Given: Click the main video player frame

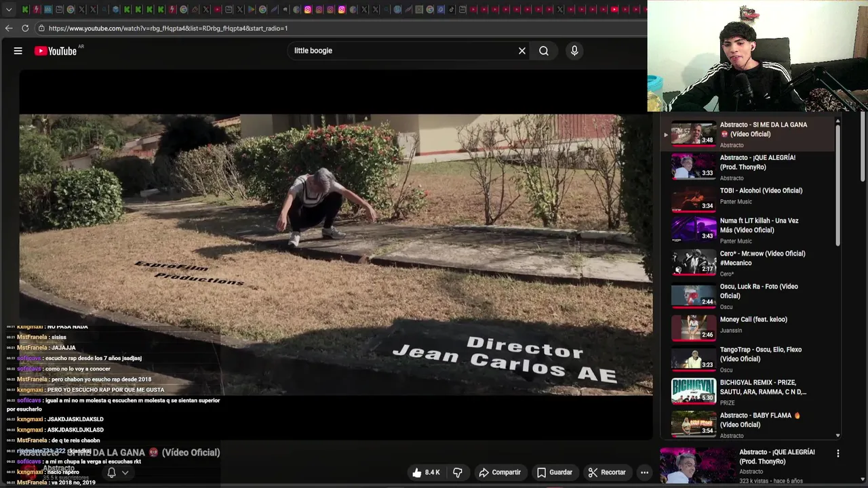Looking at the screenshot, I should coord(336,254).
